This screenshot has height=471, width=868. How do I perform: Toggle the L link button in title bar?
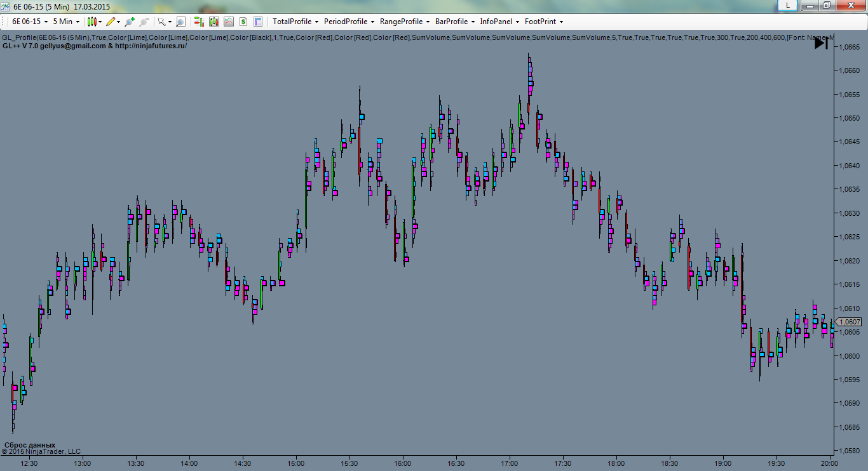[788, 5]
